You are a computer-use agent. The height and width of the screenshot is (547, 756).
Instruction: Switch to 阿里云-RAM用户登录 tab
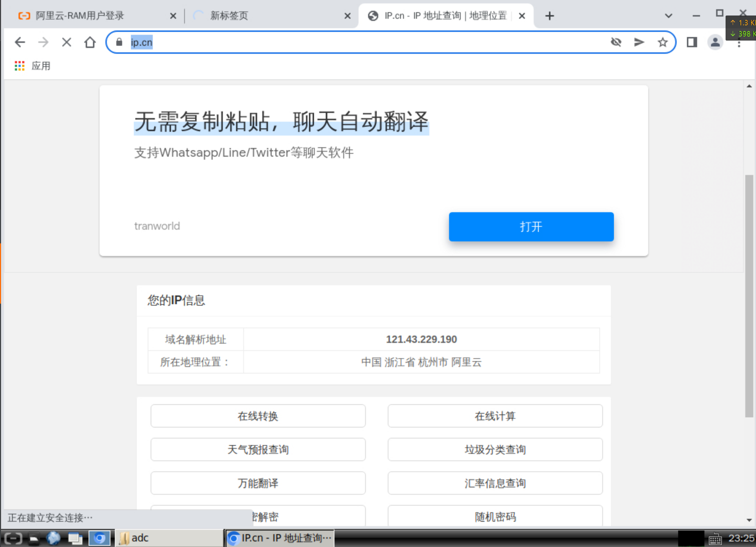coord(80,16)
